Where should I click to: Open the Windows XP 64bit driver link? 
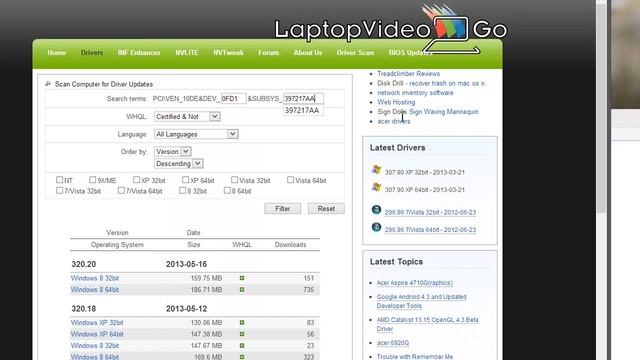[x=97, y=334]
